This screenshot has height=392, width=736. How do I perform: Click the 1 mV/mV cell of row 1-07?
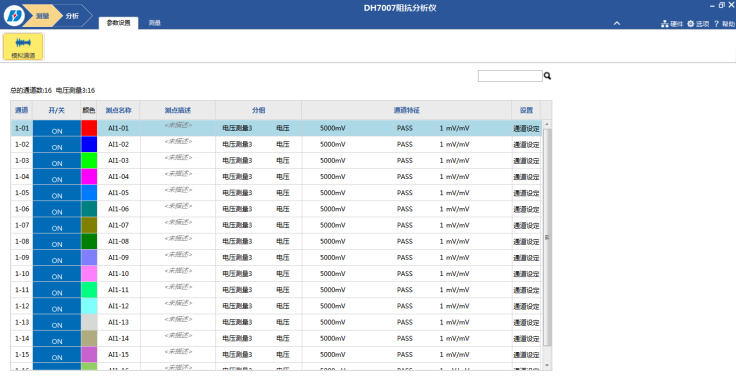[x=454, y=225]
